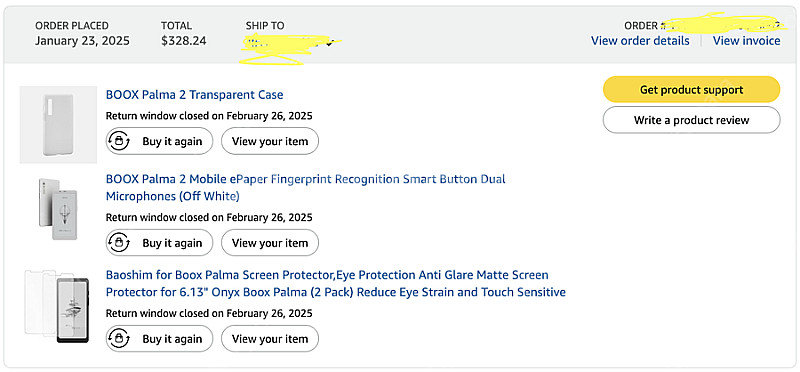Click Write a product review button
Viewport: 800px width, 372px height.
pyautogui.click(x=691, y=120)
